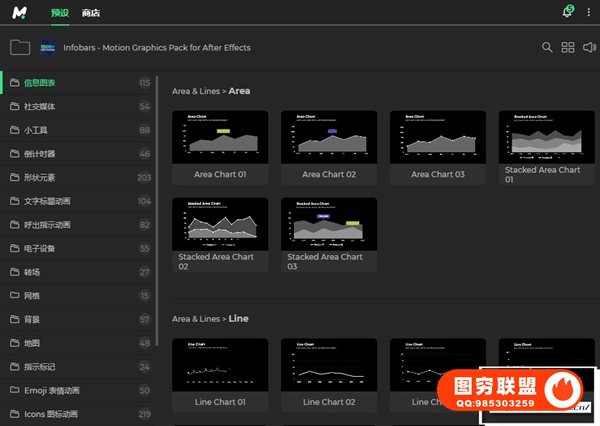This screenshot has height=426, width=600.
Task: Expand the 形状元素 category
Action: pyautogui.click(x=40, y=178)
